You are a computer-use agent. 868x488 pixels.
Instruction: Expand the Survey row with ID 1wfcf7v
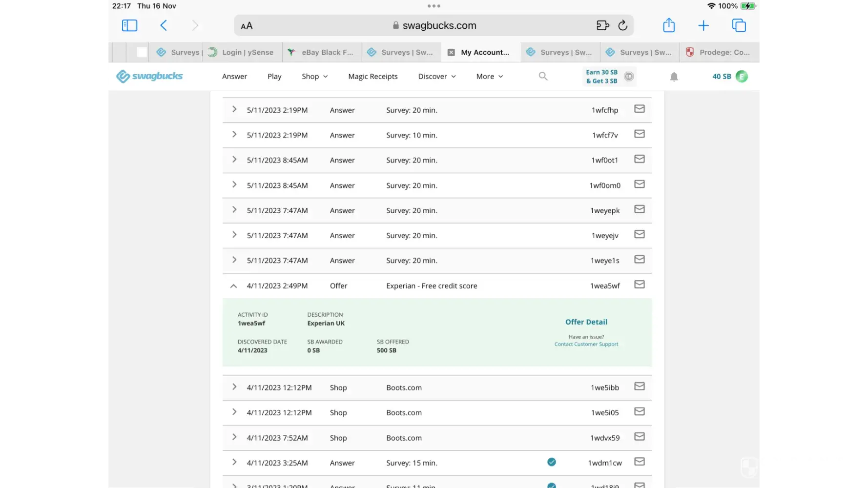coord(234,134)
